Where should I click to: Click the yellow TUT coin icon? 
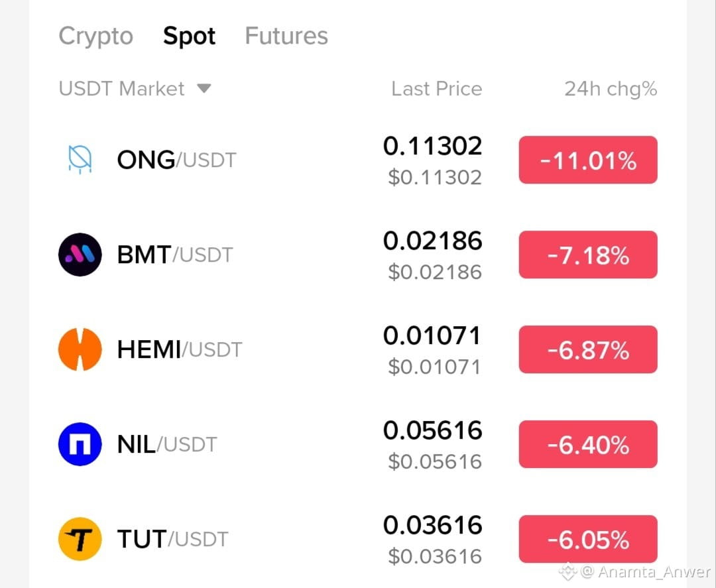(x=80, y=539)
